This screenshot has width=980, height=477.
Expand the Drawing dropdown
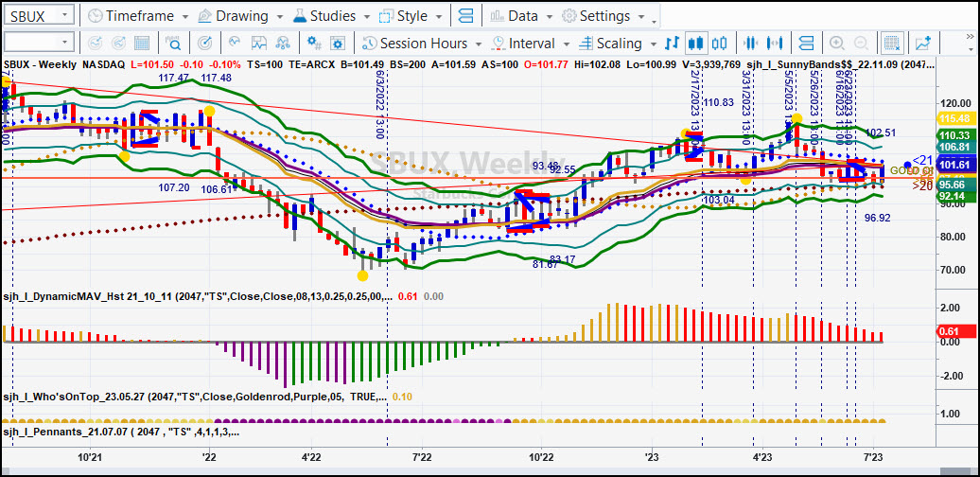[279, 16]
